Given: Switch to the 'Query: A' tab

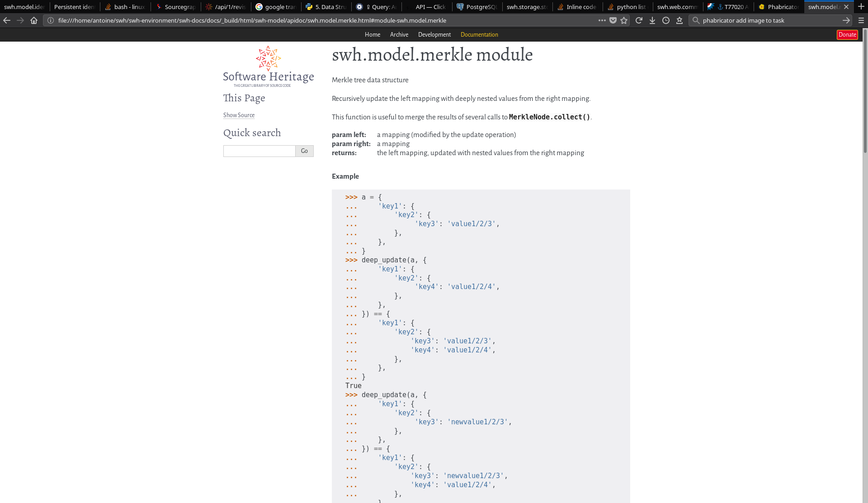Looking at the screenshot, I should 377,7.
